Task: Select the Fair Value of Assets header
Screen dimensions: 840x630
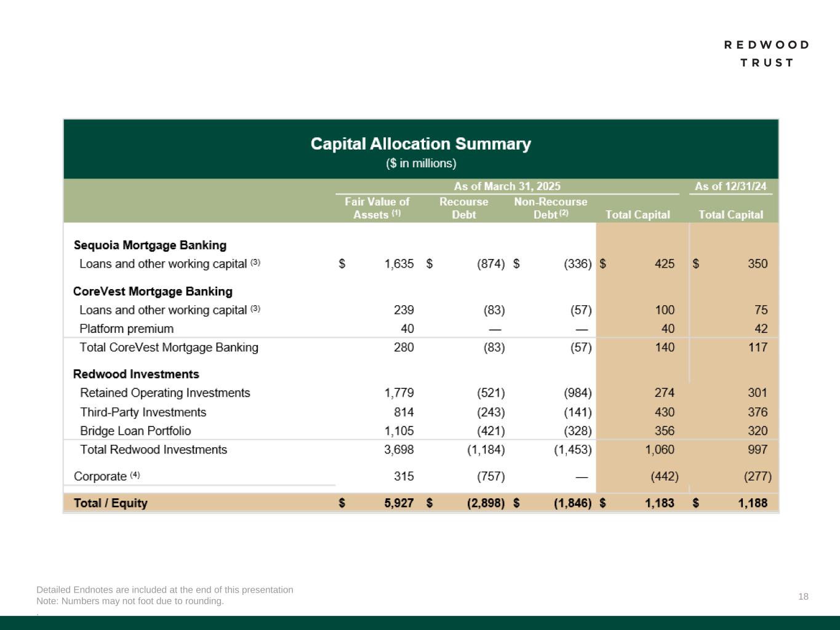Action: pos(377,208)
